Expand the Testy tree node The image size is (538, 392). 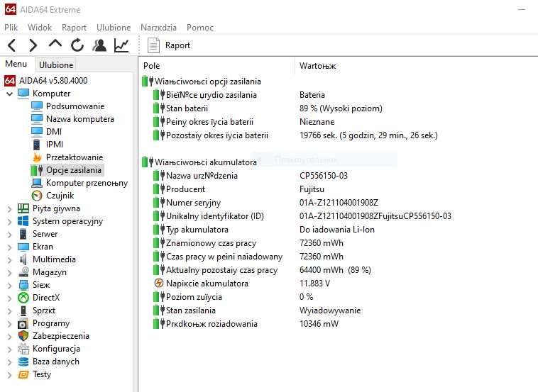[10, 375]
